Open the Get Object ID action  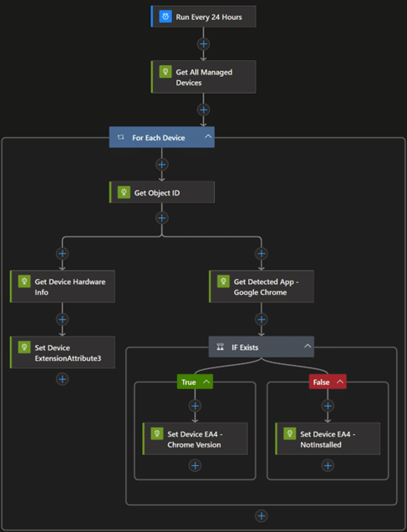162,192
